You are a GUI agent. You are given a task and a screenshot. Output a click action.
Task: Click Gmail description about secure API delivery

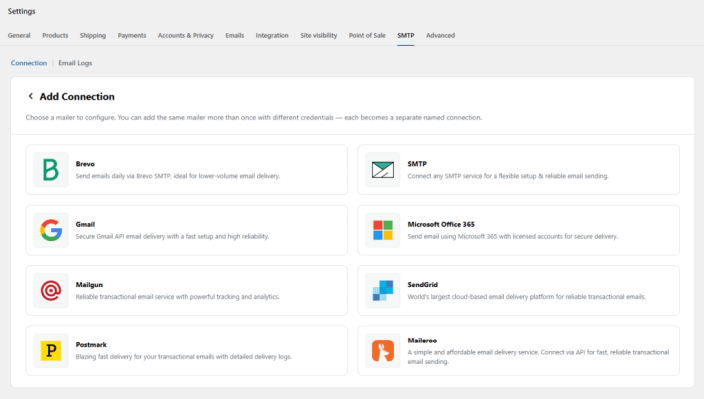[x=172, y=236]
